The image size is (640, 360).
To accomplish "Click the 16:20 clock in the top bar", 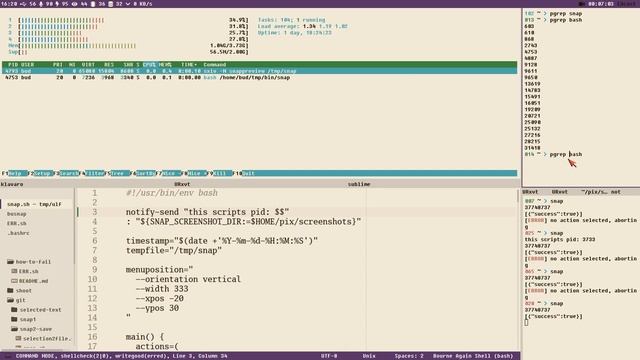I will coord(8,4).
